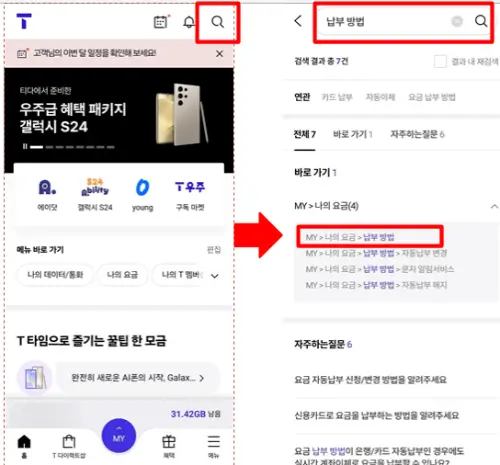
Task: Clear the search text
Action: pos(457,21)
